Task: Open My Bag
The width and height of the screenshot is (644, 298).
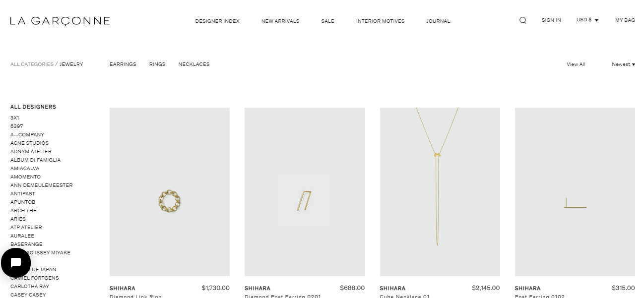Action: pos(625,20)
